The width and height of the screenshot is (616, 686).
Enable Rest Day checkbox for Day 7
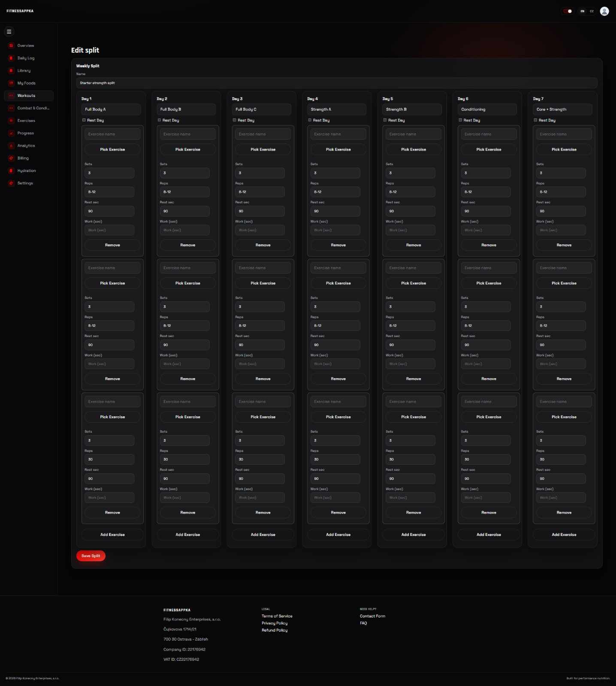[x=535, y=120]
